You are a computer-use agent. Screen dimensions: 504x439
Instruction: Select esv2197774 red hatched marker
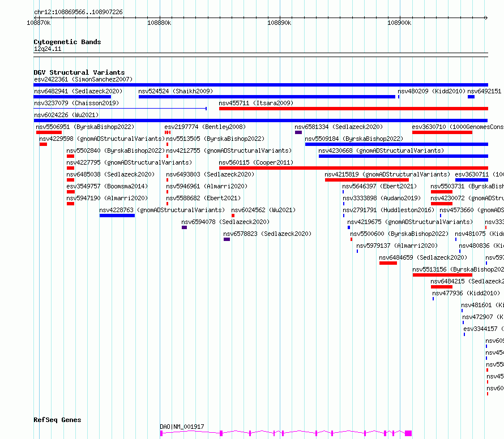[168, 132]
